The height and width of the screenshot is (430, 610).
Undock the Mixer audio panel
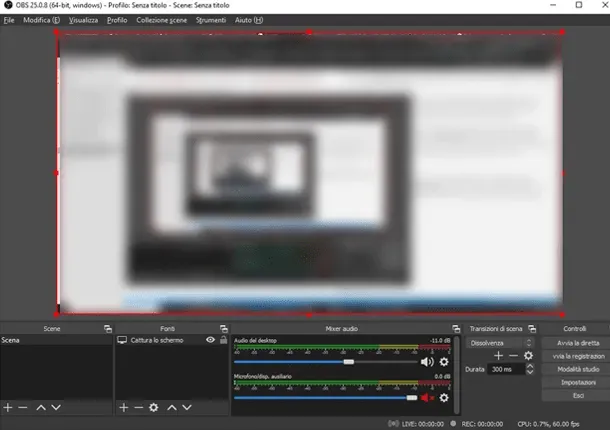coord(451,328)
